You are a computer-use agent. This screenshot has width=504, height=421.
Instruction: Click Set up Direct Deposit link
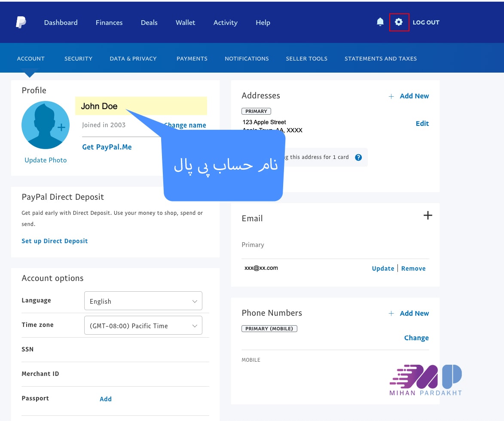[x=55, y=241]
